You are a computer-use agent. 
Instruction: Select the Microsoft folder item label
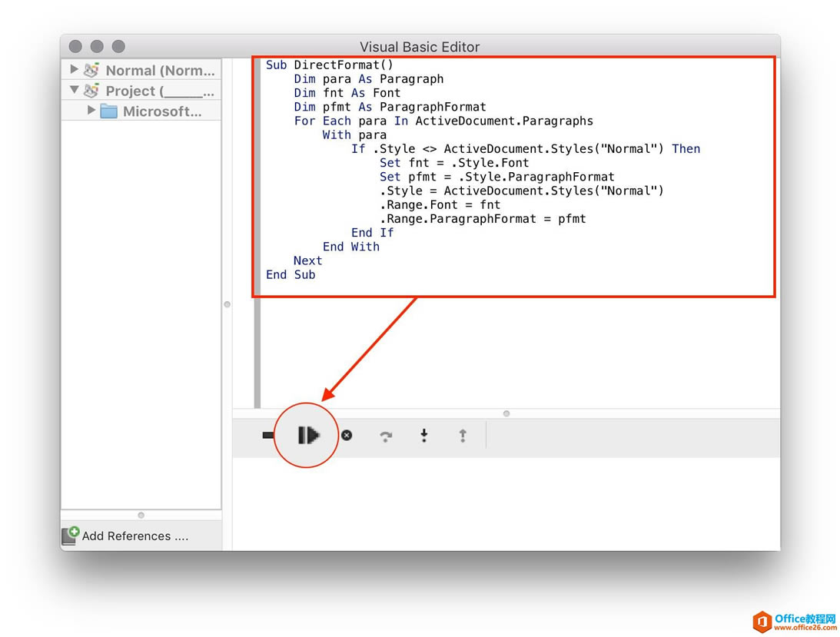162,111
